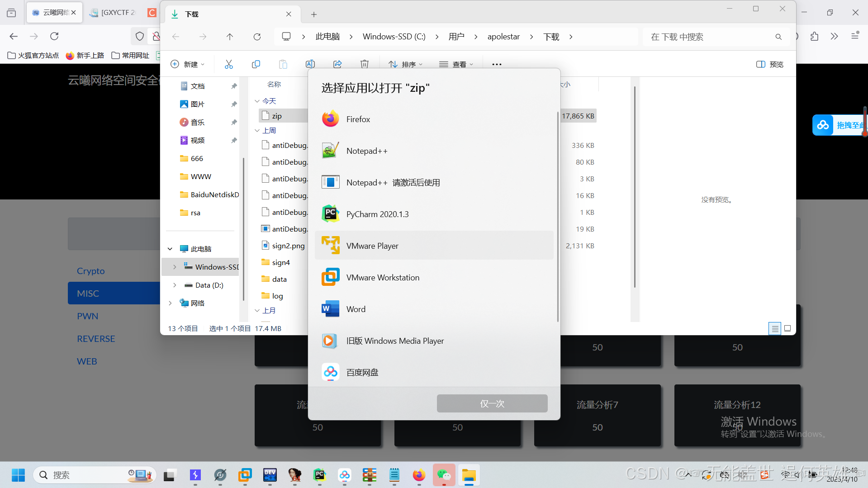Select the Notepad++ app entry

[x=434, y=151]
